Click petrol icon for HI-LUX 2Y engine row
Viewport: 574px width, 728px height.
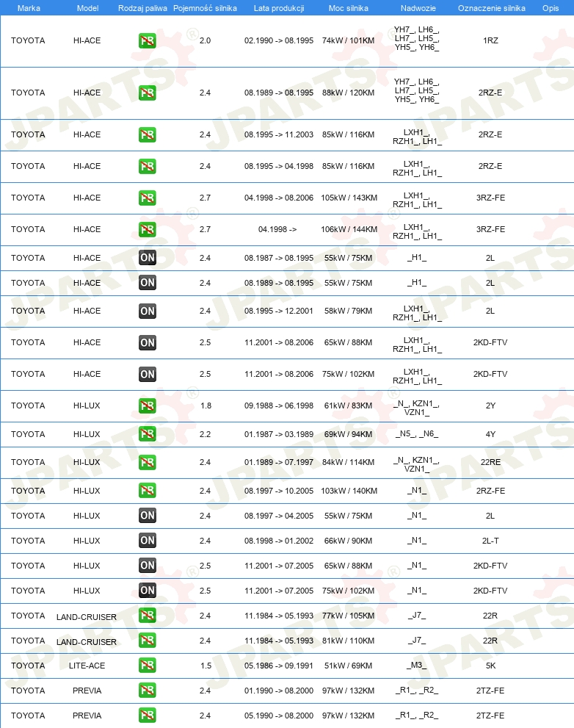coord(147,406)
